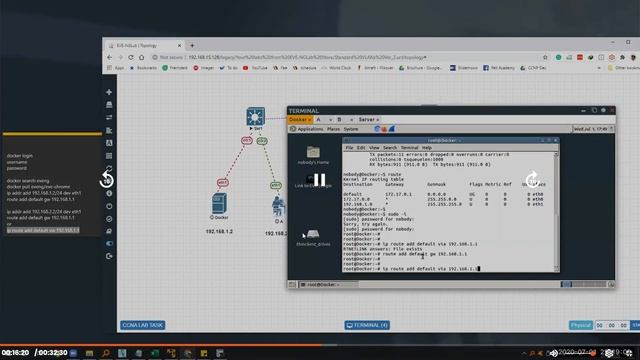Open Edit menu in root@Docker terminal
The height and width of the screenshot is (360, 640).
click(x=361, y=148)
